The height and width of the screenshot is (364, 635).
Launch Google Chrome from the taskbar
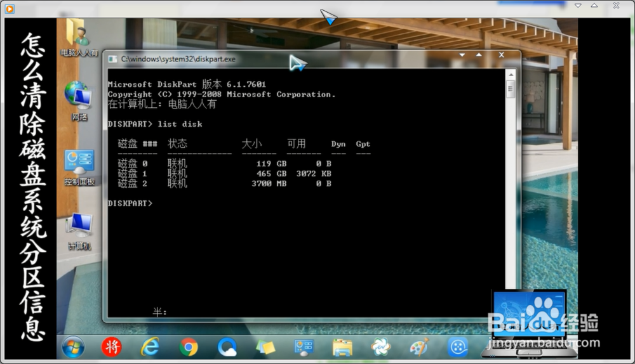click(189, 347)
